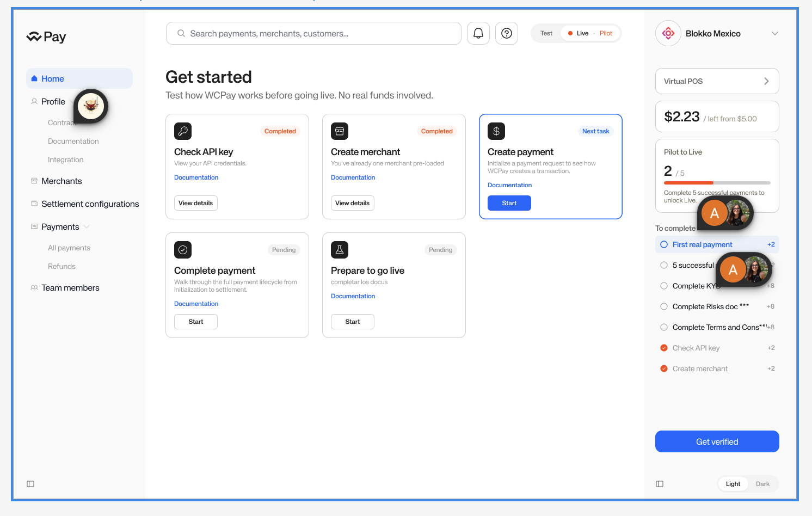Click 'Check API key' in the To complete list

click(x=696, y=348)
